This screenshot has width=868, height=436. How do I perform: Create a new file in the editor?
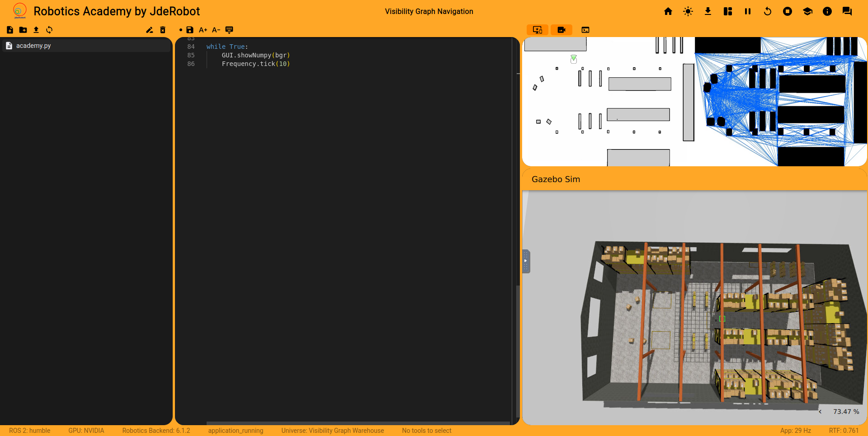[9, 30]
